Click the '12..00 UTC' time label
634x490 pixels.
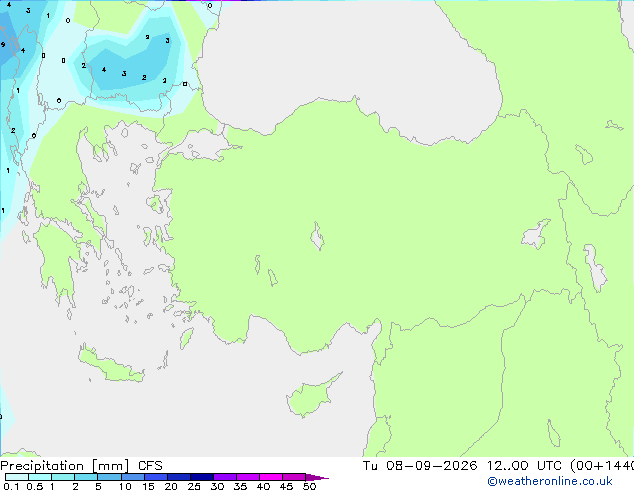[524, 466]
